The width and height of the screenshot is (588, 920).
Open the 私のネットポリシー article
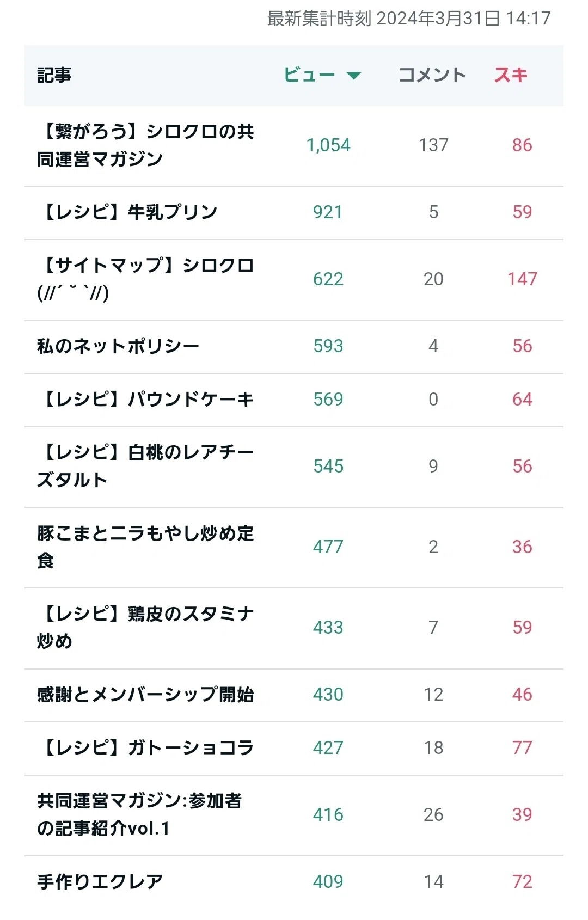pos(118,346)
